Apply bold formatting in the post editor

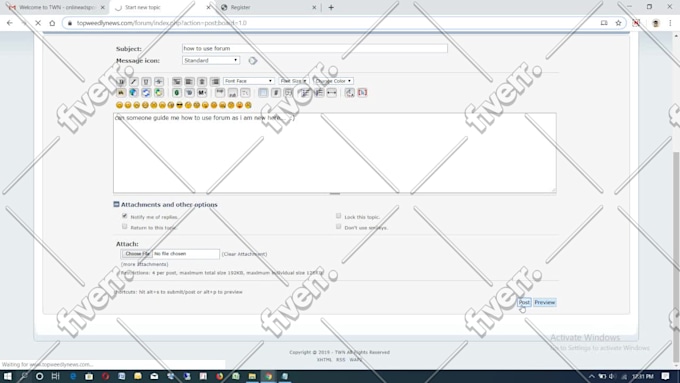(121, 82)
